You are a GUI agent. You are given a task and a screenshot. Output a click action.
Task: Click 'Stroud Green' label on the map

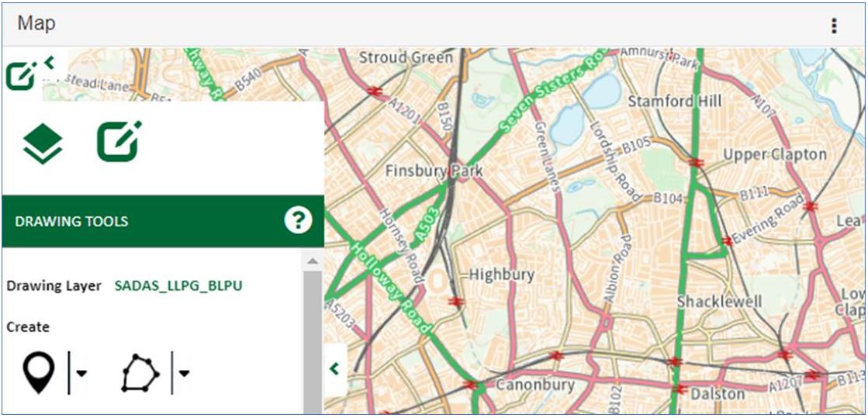406,57
